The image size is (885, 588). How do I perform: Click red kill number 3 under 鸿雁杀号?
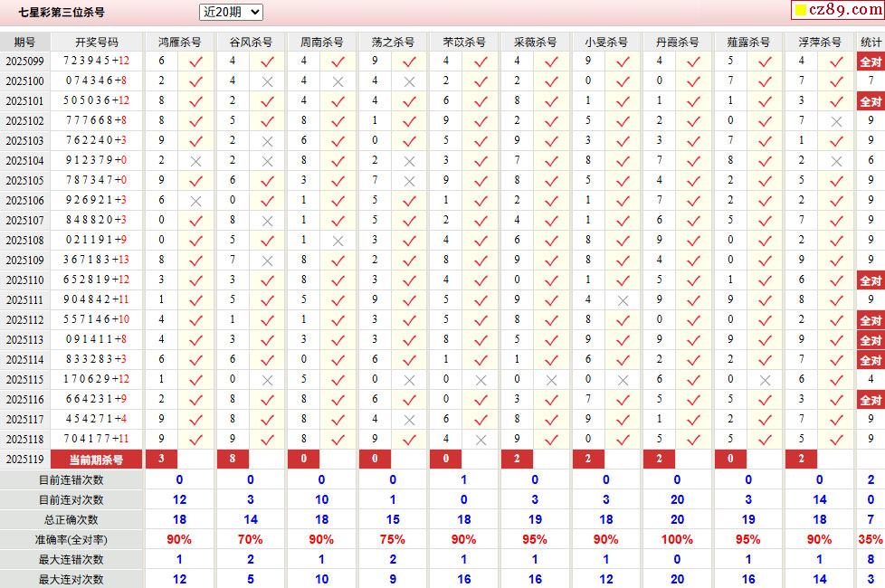tap(161, 459)
